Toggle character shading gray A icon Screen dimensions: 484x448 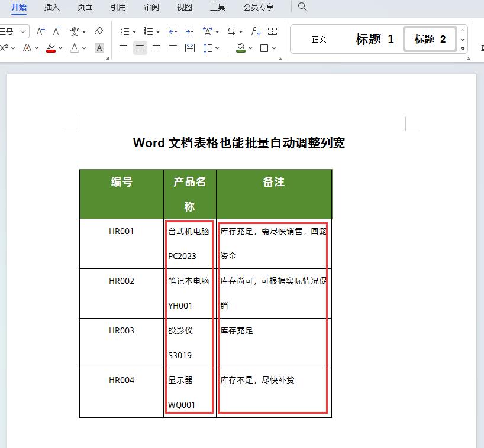[x=99, y=48]
